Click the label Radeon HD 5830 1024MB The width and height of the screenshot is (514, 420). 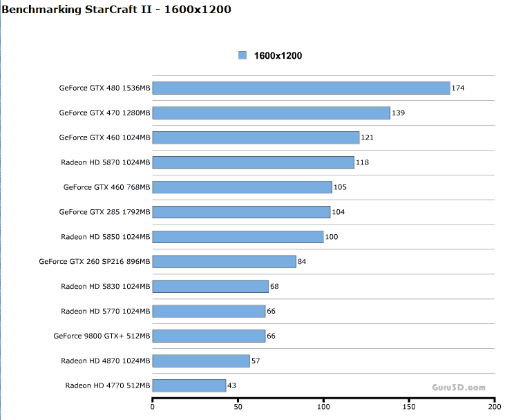(x=106, y=286)
